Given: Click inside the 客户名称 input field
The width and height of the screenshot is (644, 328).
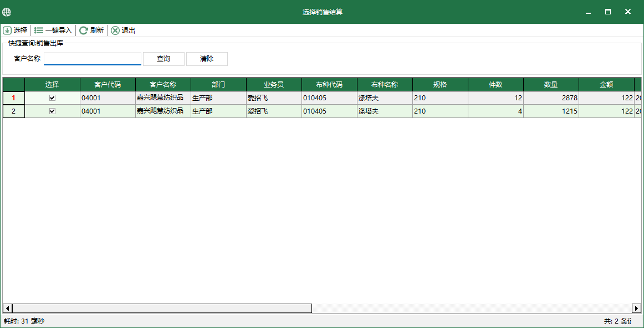Looking at the screenshot, I should [92, 58].
